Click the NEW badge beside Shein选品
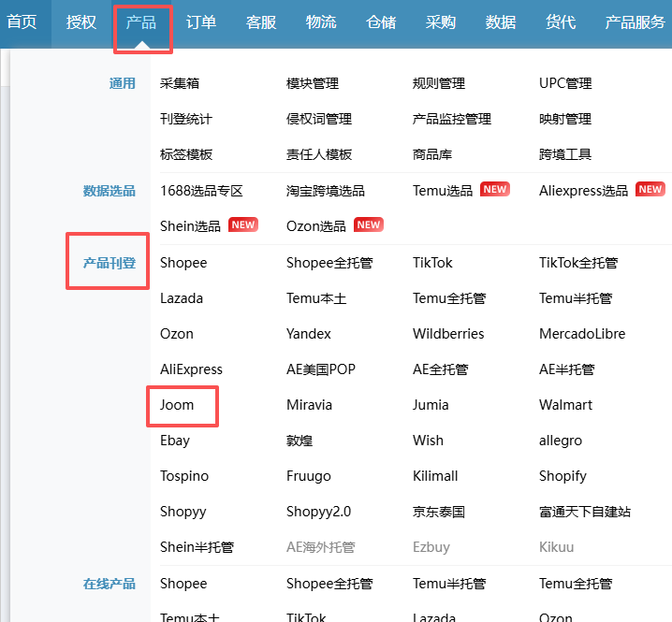 [x=243, y=224]
